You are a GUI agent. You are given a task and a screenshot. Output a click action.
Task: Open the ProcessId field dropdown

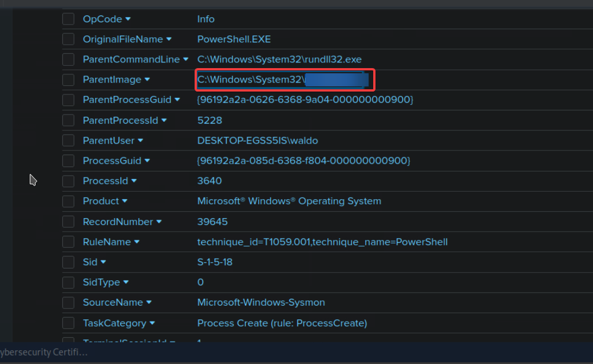pyautogui.click(x=134, y=181)
